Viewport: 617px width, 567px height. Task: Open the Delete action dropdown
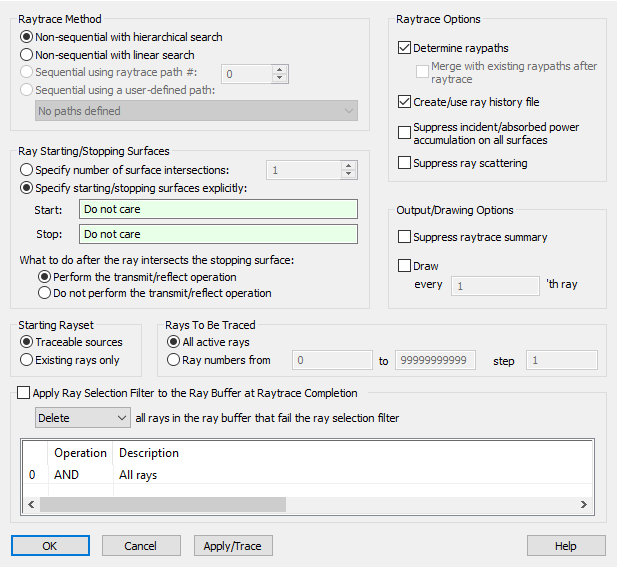pyautogui.click(x=82, y=417)
